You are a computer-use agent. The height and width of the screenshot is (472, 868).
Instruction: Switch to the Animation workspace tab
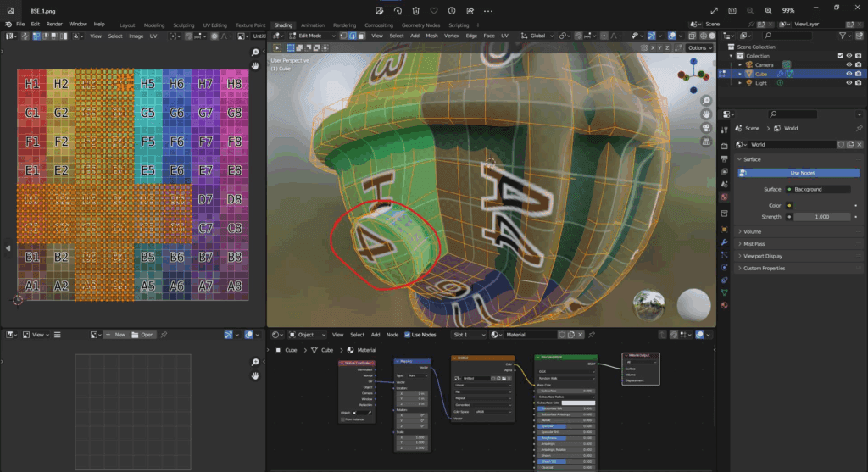[x=313, y=25]
